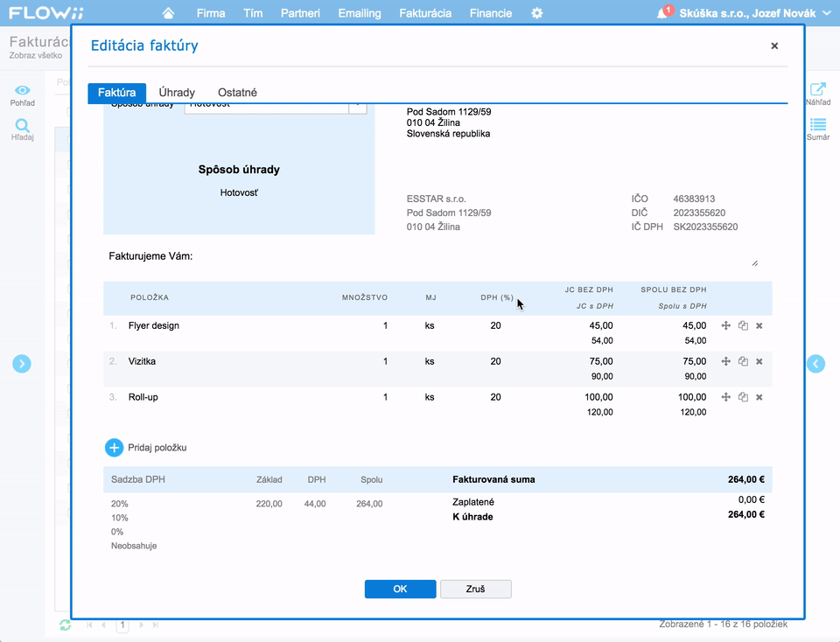Image resolution: width=840 pixels, height=642 pixels.
Task: Click the MNOŽSTVO column header
Action: (x=365, y=297)
